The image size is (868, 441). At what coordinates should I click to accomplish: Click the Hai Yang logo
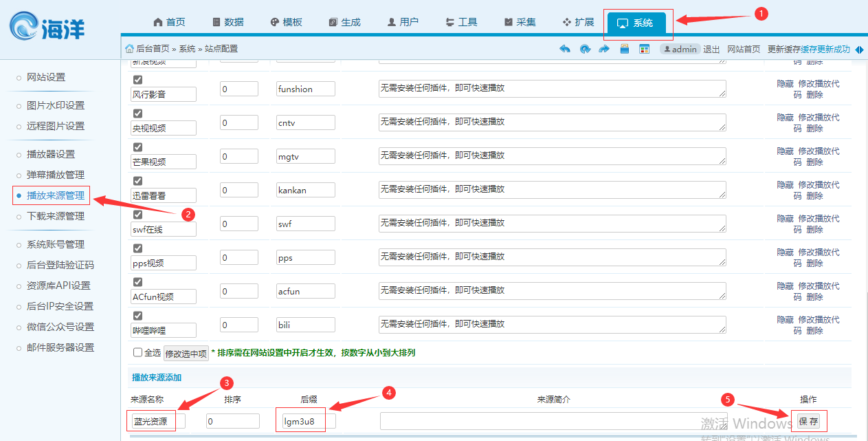47,27
